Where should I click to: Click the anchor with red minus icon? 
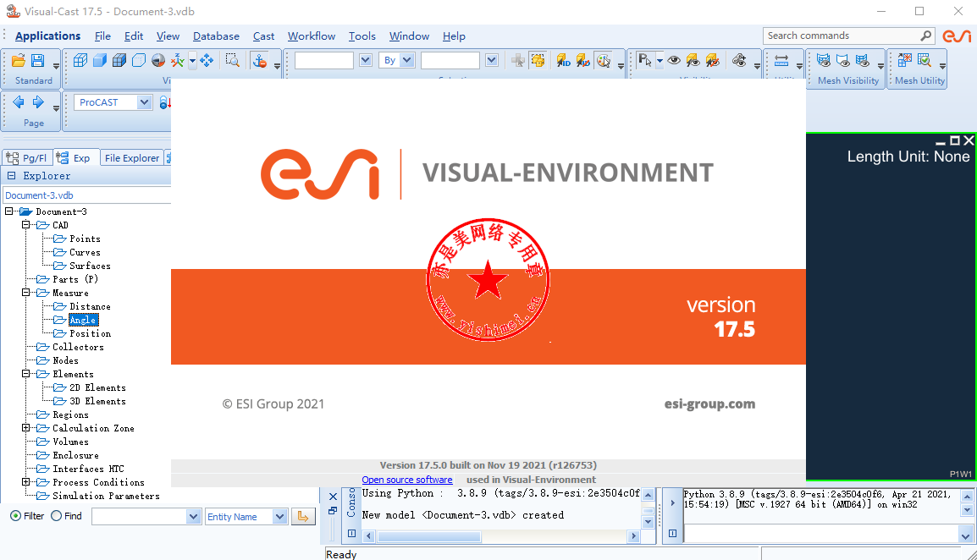point(259,60)
